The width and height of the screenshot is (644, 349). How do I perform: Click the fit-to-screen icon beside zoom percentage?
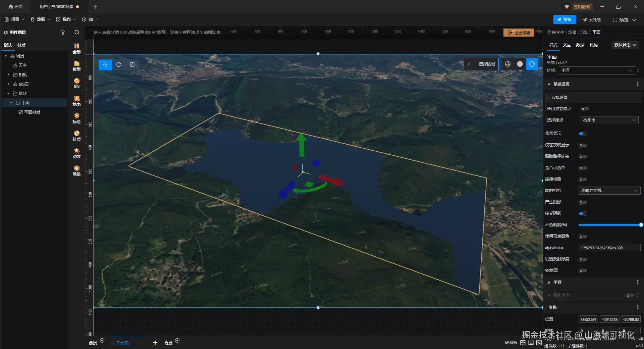point(523,343)
